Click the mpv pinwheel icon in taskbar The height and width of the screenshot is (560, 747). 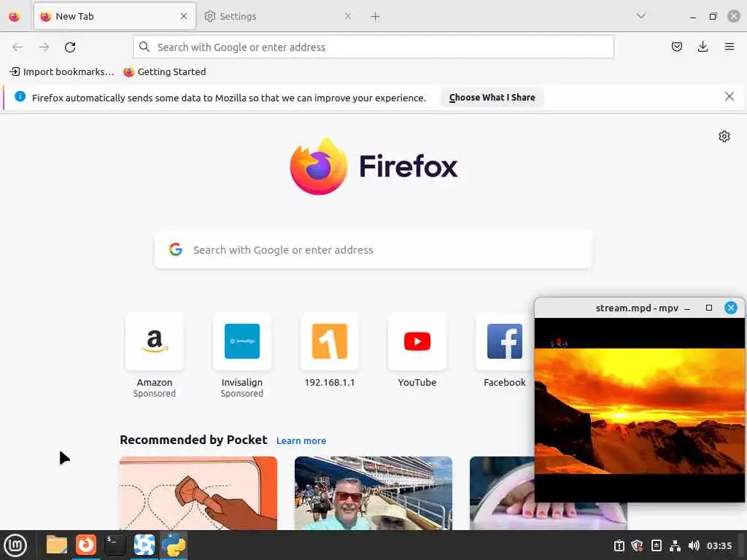144,545
